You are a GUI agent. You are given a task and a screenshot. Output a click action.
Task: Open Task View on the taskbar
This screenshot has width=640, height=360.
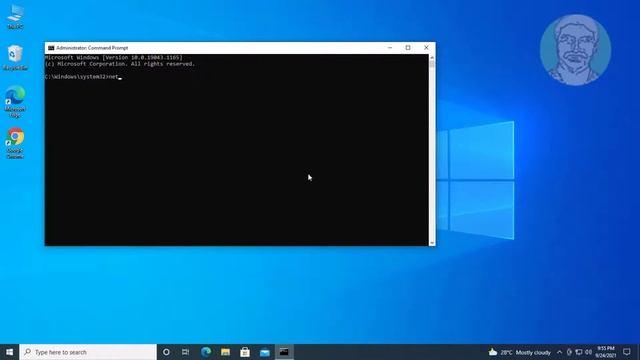coord(186,352)
